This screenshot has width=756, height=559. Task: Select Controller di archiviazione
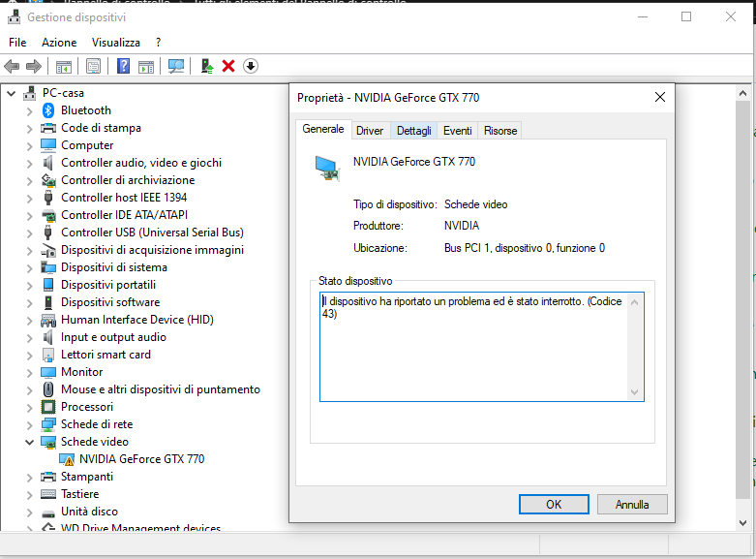tap(128, 180)
